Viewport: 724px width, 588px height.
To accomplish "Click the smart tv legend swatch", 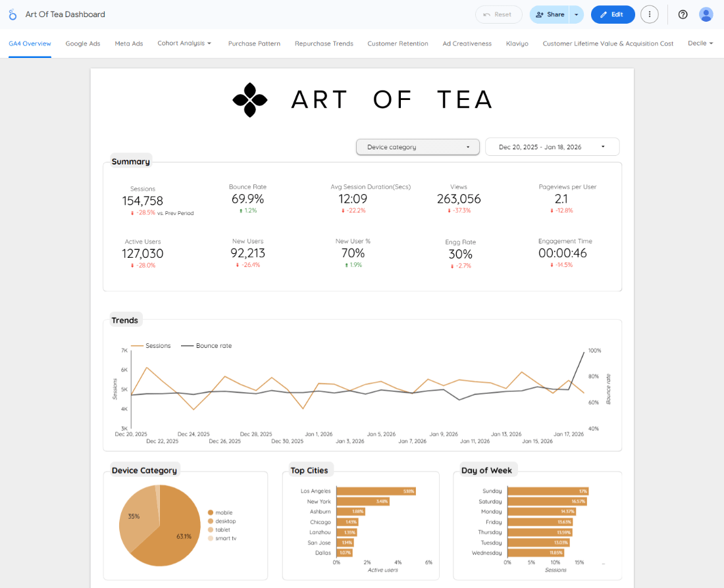I will (211, 538).
